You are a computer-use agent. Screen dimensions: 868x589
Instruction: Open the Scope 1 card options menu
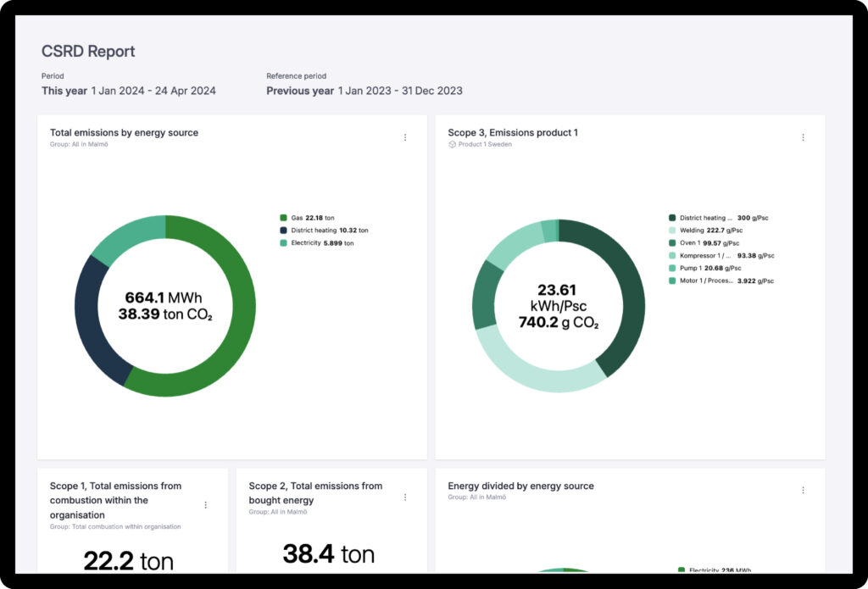tap(205, 505)
